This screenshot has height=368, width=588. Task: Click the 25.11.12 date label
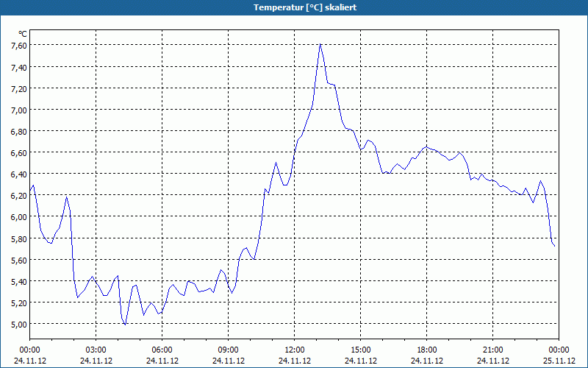(559, 361)
